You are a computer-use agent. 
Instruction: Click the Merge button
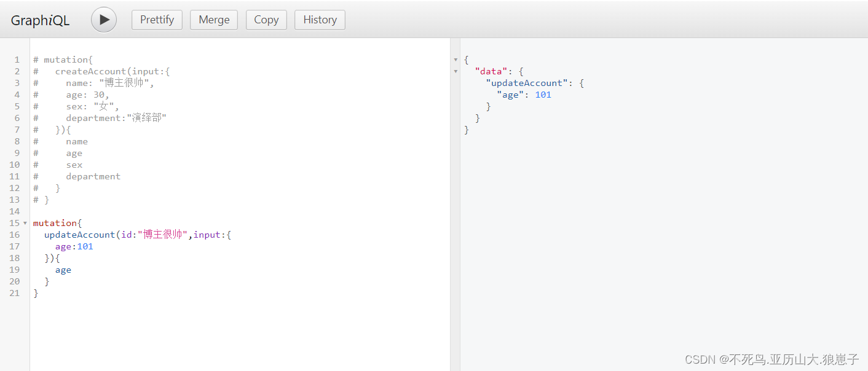(x=213, y=20)
